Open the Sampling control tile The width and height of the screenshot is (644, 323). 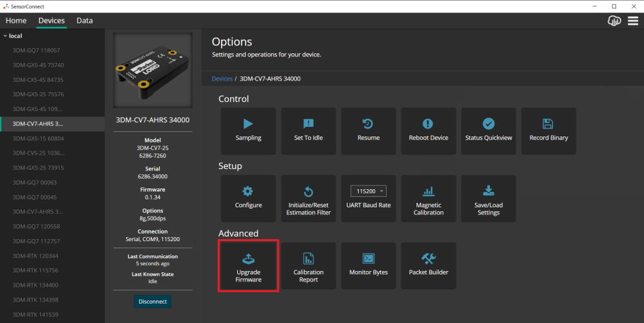[x=248, y=131]
